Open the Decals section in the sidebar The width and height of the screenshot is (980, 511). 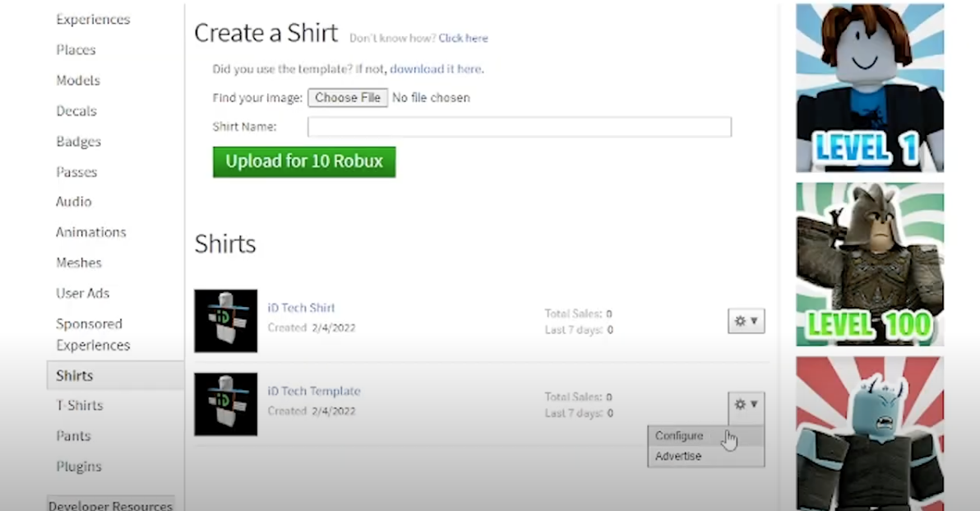tap(76, 110)
